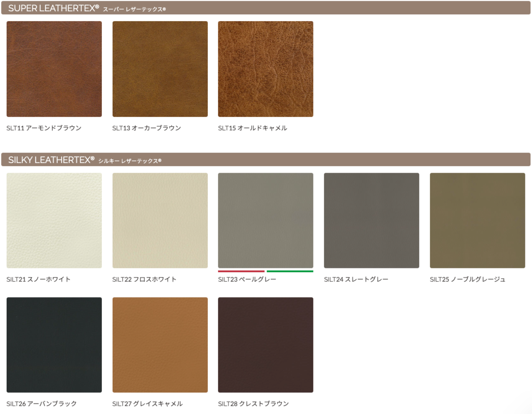Choose the SILT25 Noble Greige swatch
This screenshot has height=414, width=532.
477,220
